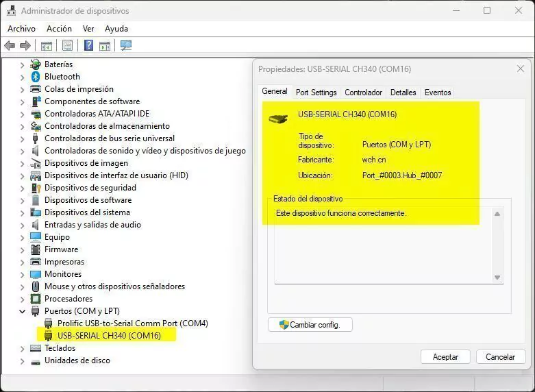The width and height of the screenshot is (535, 392).
Task: Expand the Baterías category
Action: pyautogui.click(x=22, y=64)
